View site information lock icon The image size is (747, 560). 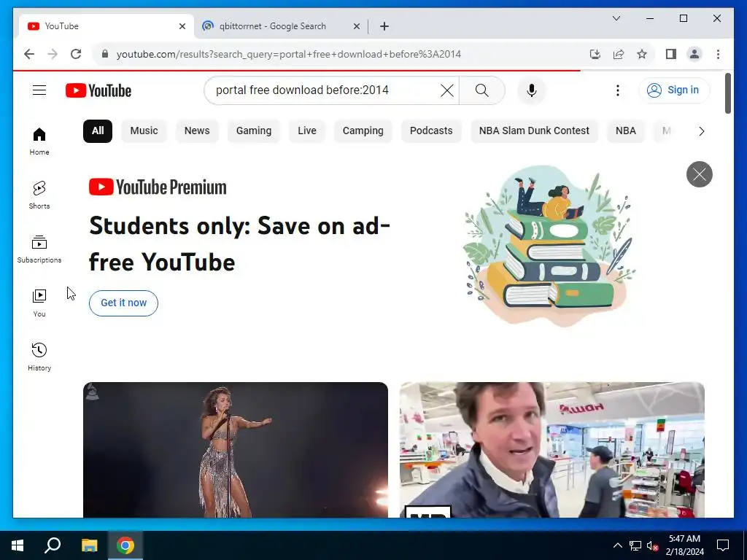[x=105, y=54]
